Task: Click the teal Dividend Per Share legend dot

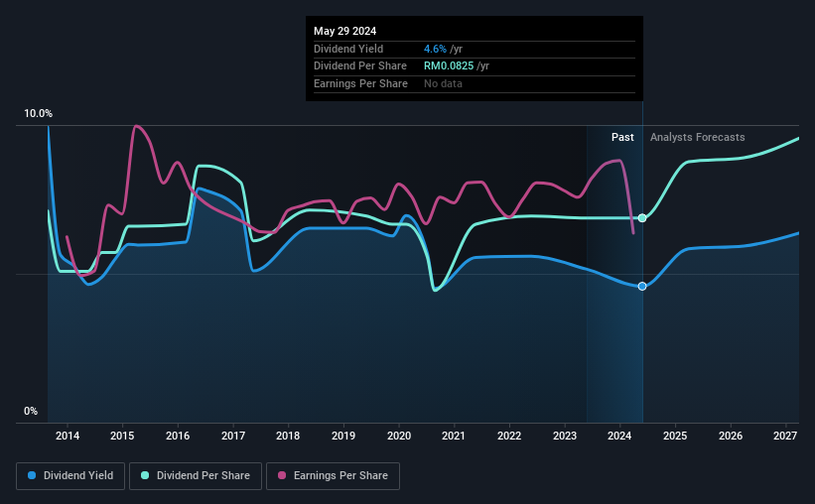Action: point(145,475)
